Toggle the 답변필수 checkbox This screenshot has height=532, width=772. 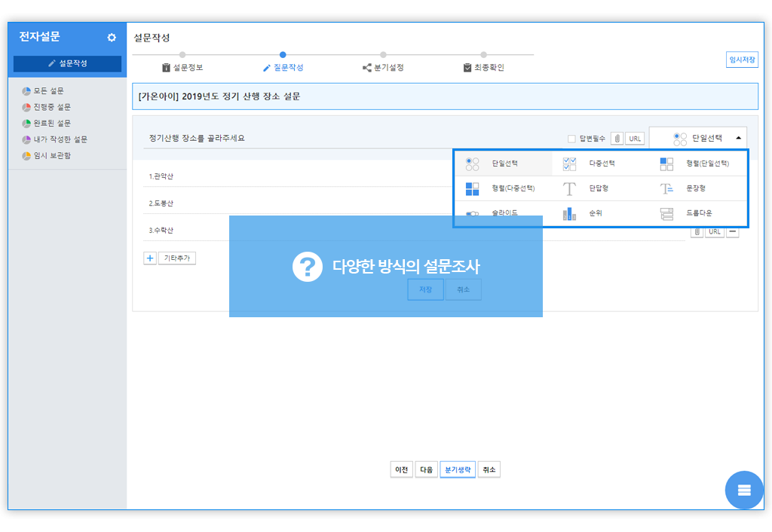[x=571, y=139]
